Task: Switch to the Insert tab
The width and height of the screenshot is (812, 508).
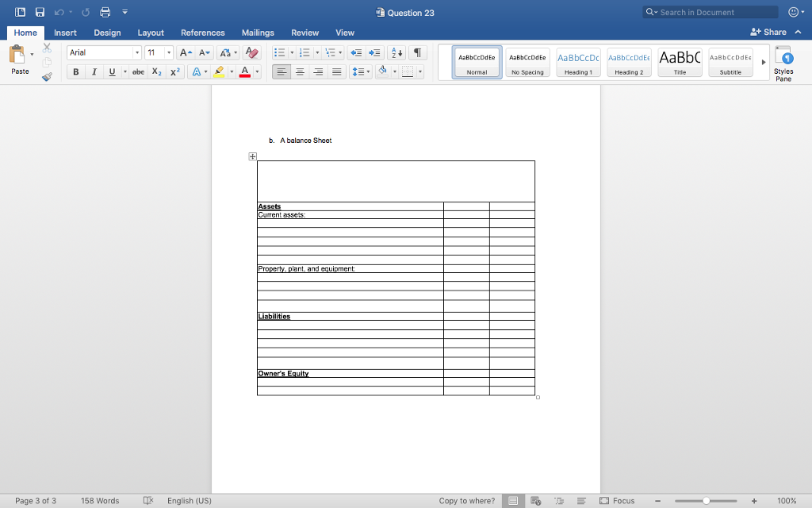Action: [65, 33]
